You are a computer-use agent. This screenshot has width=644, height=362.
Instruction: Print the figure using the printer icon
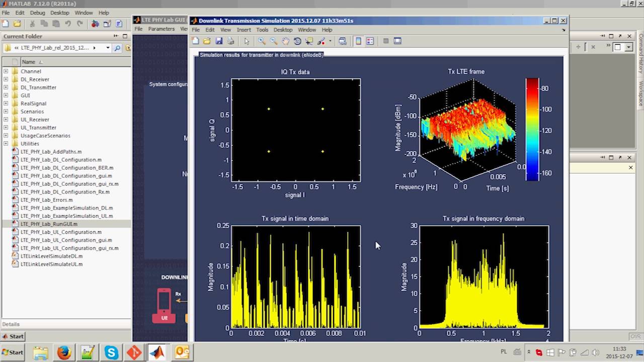[x=230, y=41]
